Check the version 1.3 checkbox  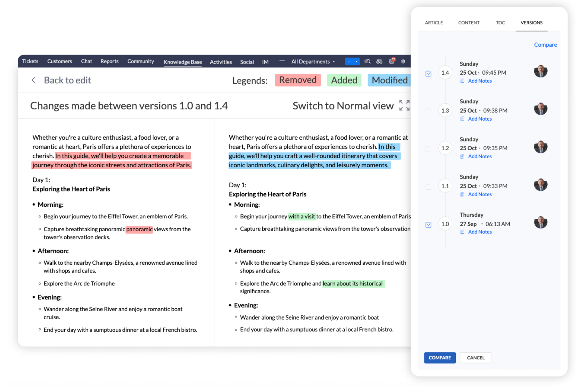[428, 111]
